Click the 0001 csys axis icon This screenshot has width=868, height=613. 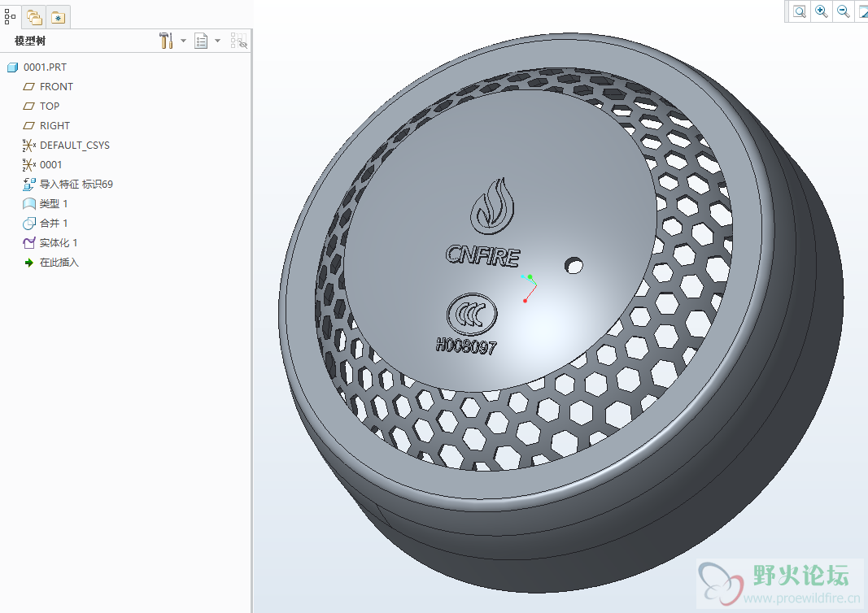(28, 165)
